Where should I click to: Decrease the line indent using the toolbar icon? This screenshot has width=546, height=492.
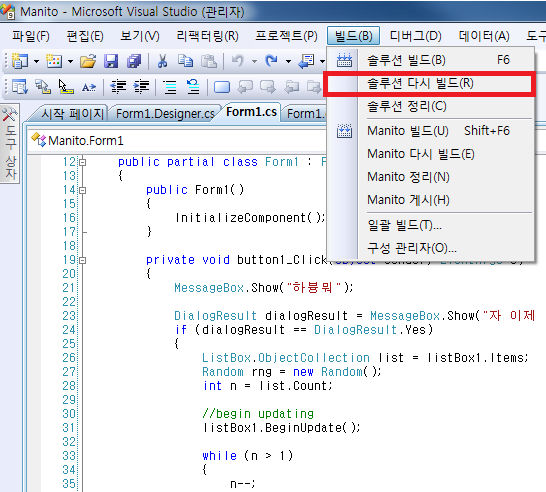[x=118, y=87]
